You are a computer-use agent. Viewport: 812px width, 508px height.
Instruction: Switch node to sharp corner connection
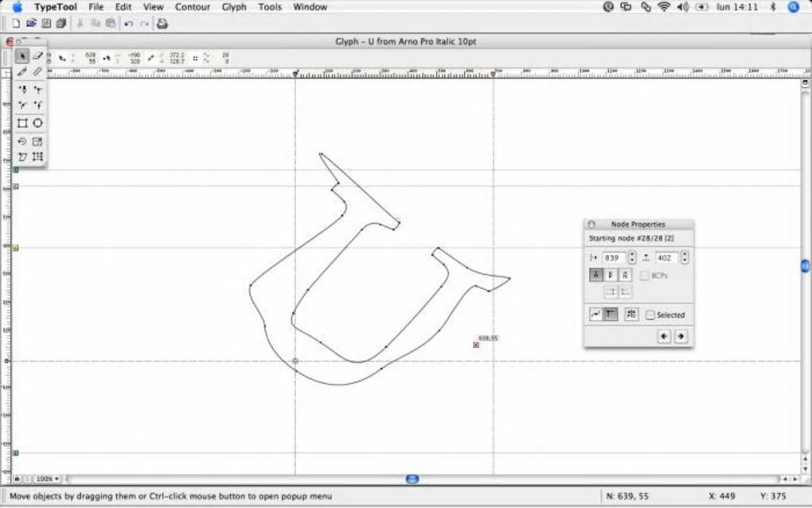pyautogui.click(x=611, y=314)
